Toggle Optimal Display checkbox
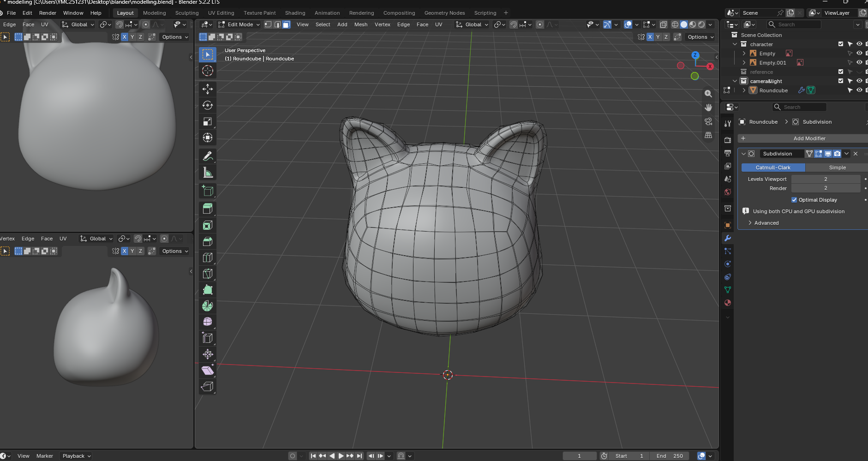 [x=794, y=200]
